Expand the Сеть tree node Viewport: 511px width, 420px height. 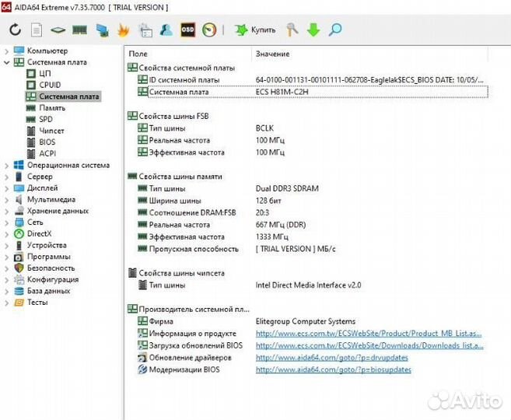click(x=6, y=222)
